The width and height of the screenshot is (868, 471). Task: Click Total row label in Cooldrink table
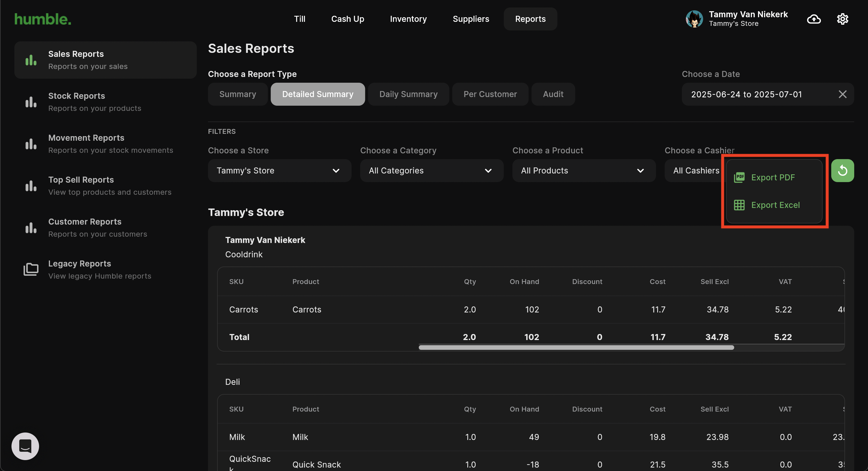coord(239,337)
